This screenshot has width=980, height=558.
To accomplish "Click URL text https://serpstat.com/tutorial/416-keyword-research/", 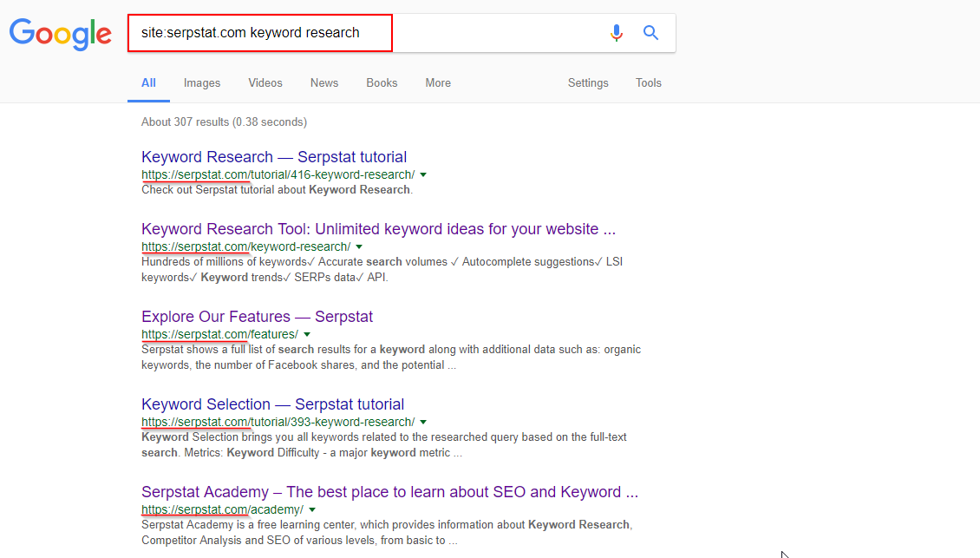I will pos(278,174).
